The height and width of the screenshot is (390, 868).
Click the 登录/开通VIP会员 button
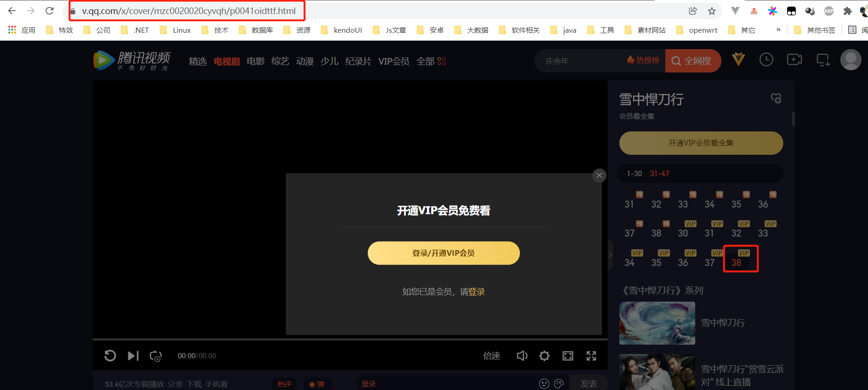(x=443, y=253)
